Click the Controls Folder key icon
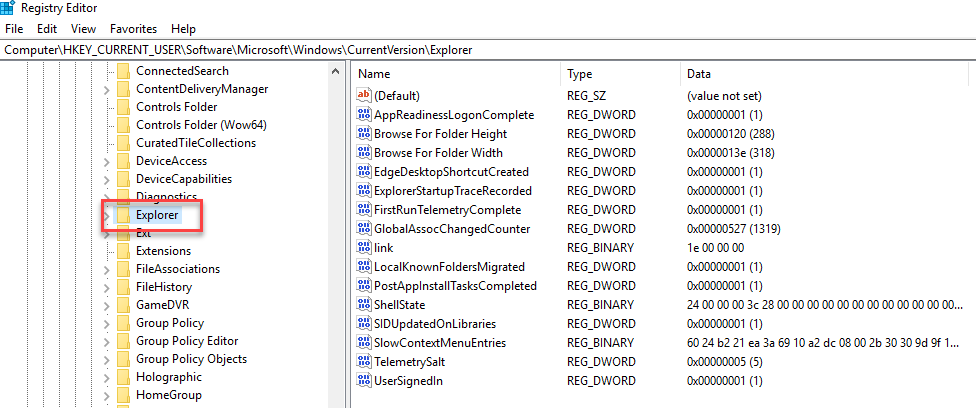Screen dimensions: 976x408 pyautogui.click(x=123, y=107)
